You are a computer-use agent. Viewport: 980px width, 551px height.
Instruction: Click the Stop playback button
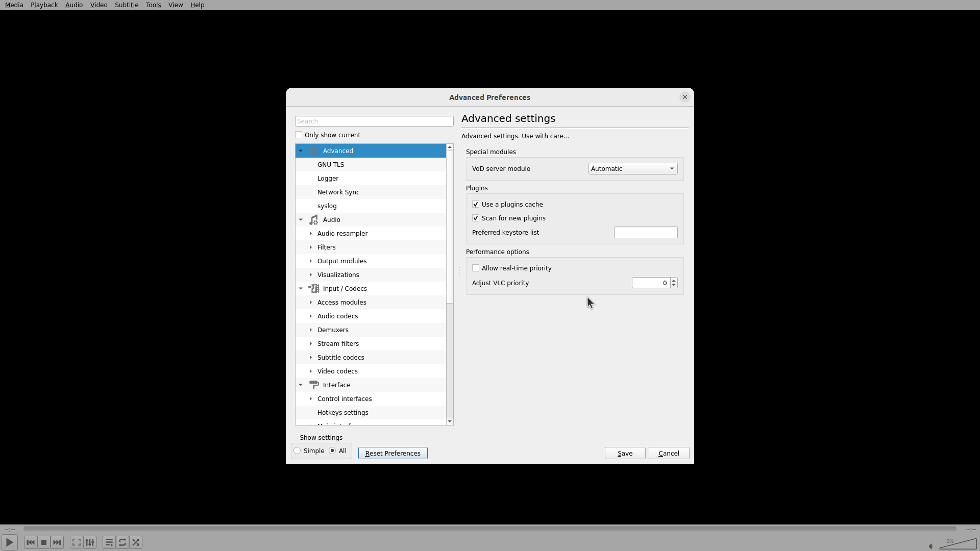click(x=44, y=542)
